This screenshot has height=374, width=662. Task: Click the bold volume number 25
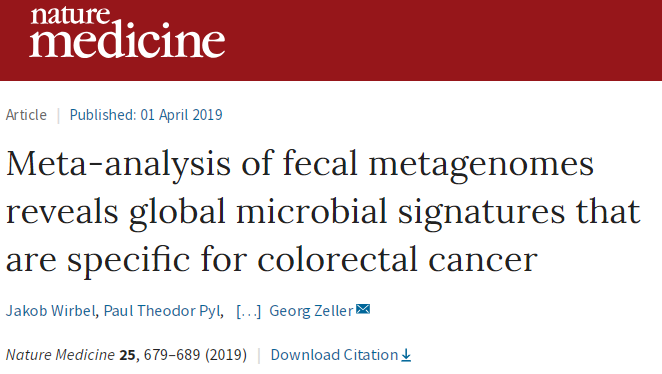(127, 355)
